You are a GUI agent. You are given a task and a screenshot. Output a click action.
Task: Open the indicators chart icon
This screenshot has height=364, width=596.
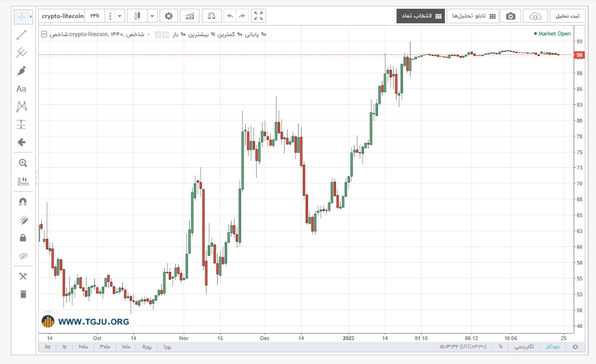(x=190, y=16)
